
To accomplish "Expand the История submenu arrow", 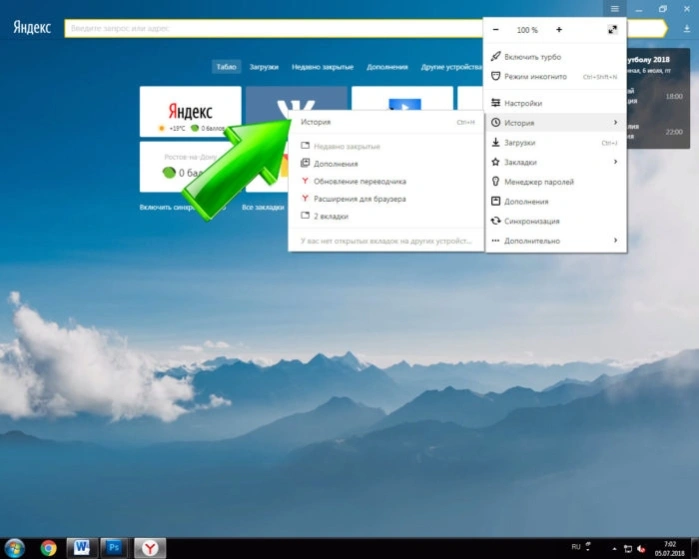I will tap(615, 123).
